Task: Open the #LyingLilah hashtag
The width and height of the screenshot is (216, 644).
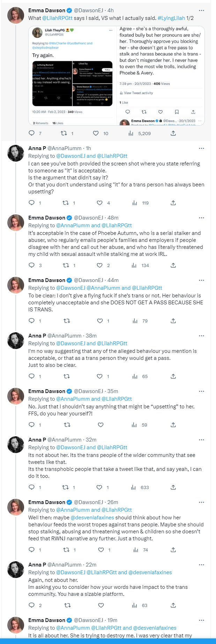Action: (x=171, y=18)
